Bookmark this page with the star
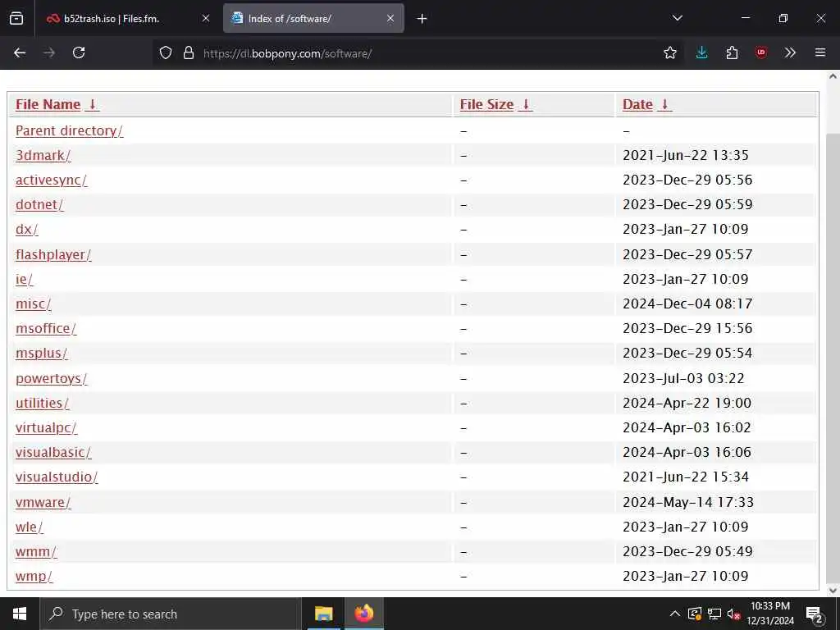This screenshot has width=840, height=630. (x=669, y=52)
